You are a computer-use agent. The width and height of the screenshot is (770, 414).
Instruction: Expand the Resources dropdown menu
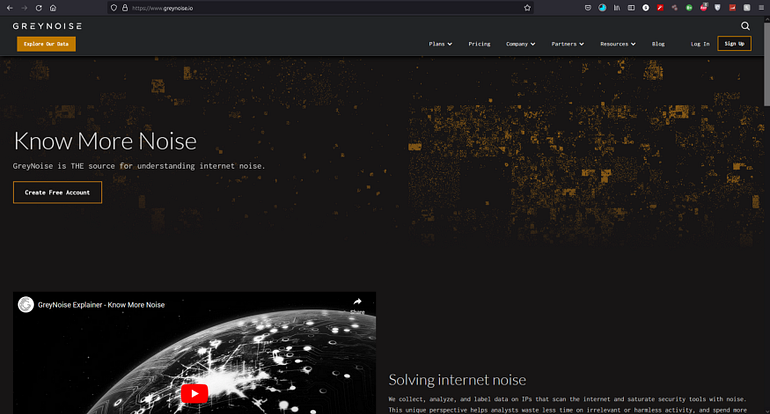618,44
